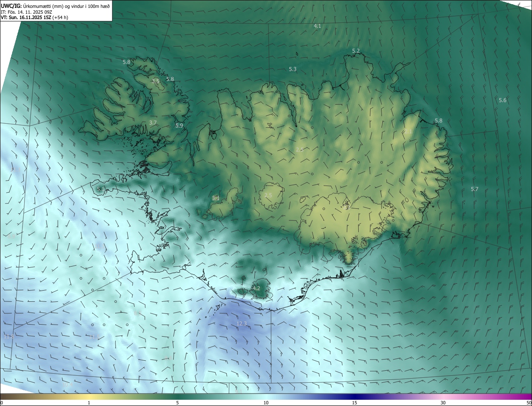Image resolution: width=532 pixels, height=406 pixels.
Task: Click the 5.9 value label east of the Westfjords
Action: coord(179,125)
